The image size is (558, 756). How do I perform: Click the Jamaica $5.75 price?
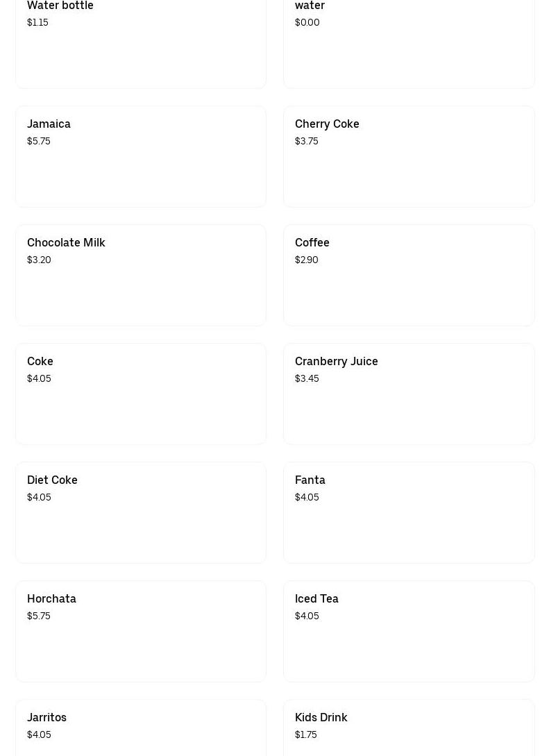[39, 141]
